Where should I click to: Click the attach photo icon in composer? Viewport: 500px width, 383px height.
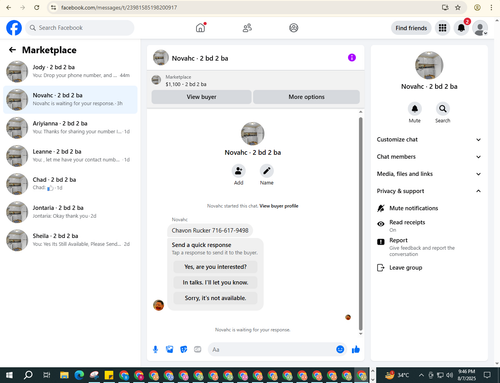click(170, 349)
